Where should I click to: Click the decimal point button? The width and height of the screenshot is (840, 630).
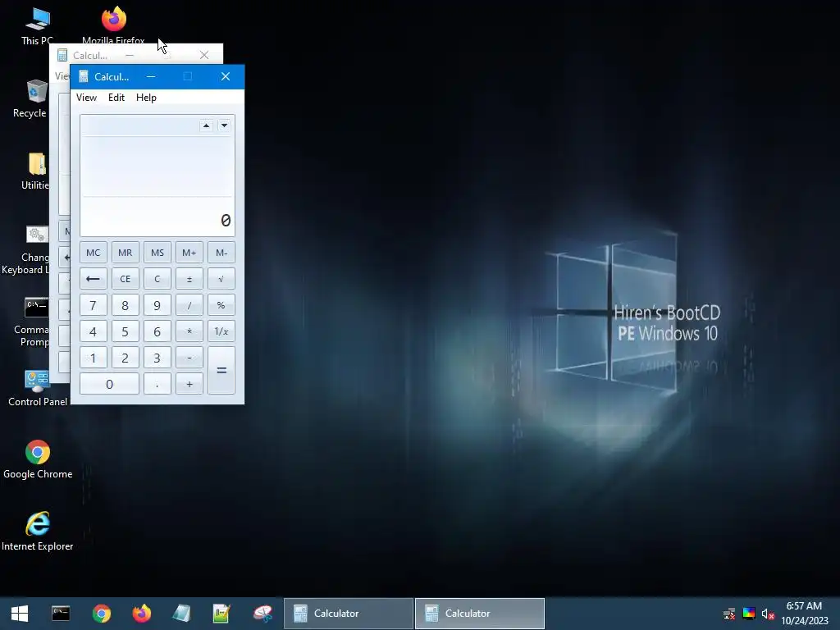157,384
